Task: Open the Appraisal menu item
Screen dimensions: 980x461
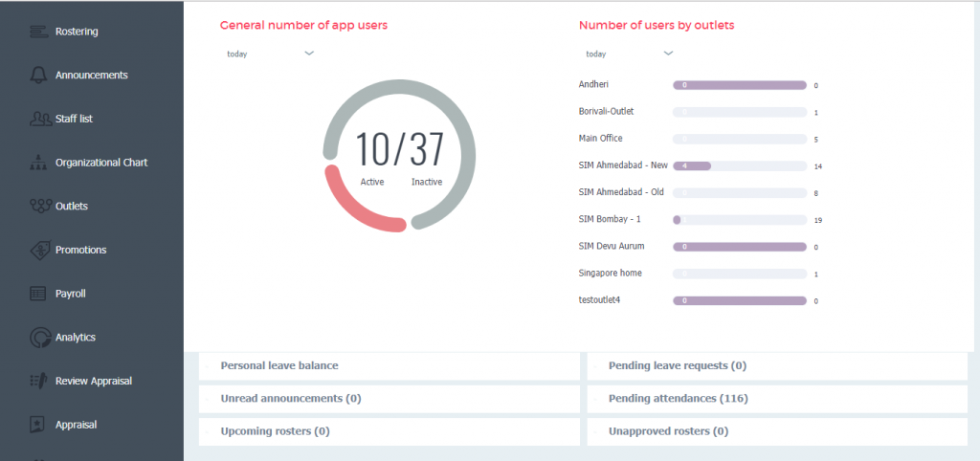Action: pyautogui.click(x=76, y=425)
